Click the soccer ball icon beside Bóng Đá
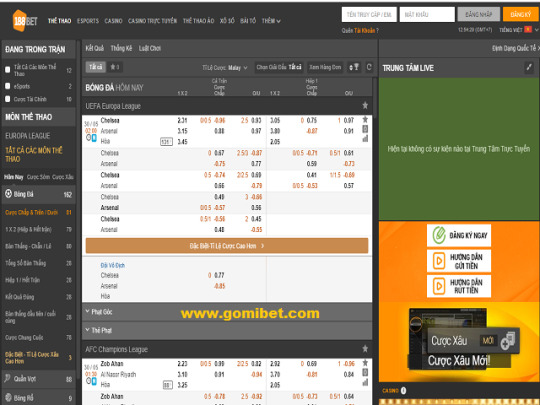540x405 pixels. click(x=8, y=194)
